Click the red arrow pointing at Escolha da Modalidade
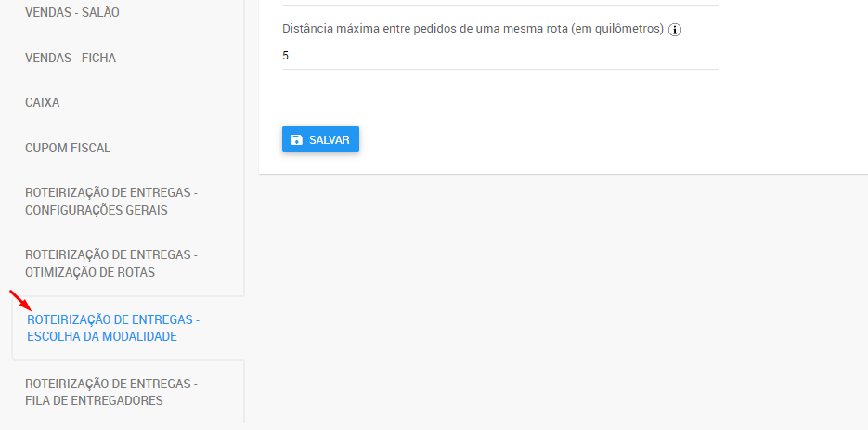 pyautogui.click(x=21, y=302)
